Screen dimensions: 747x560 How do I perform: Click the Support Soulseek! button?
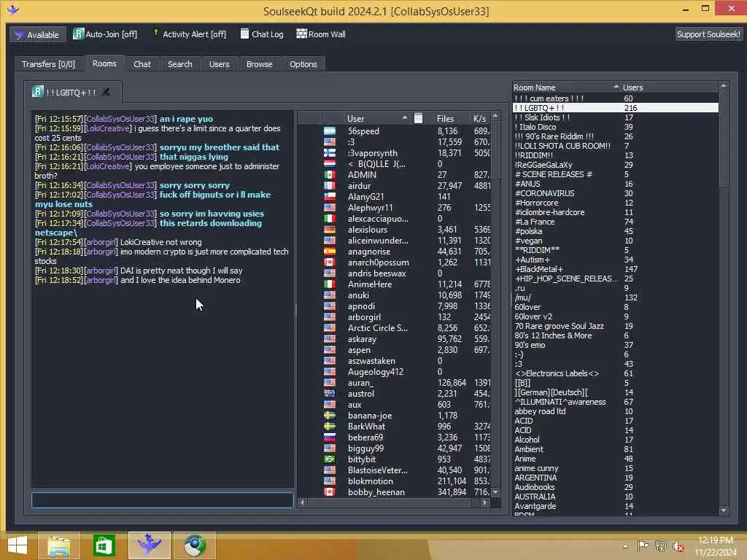tap(708, 34)
